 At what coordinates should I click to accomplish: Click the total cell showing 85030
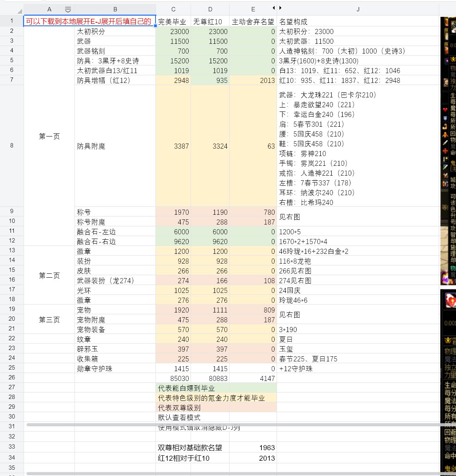point(173,378)
